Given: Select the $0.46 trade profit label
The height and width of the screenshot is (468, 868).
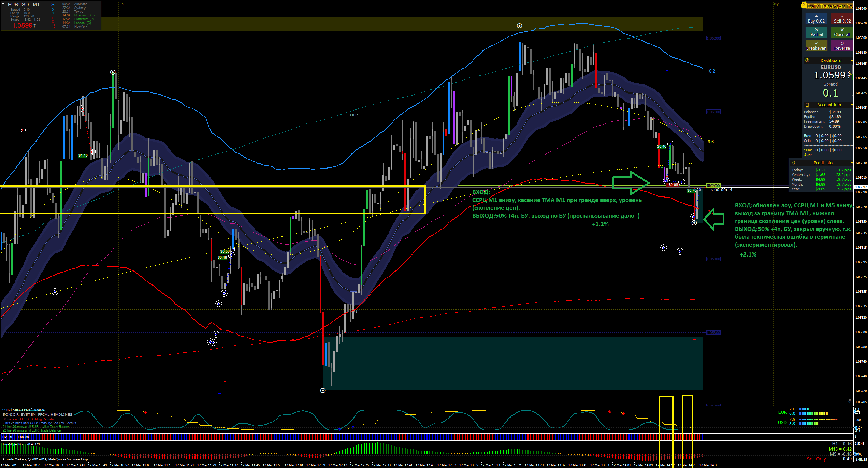Looking at the screenshot, I should pyautogui.click(x=662, y=147).
